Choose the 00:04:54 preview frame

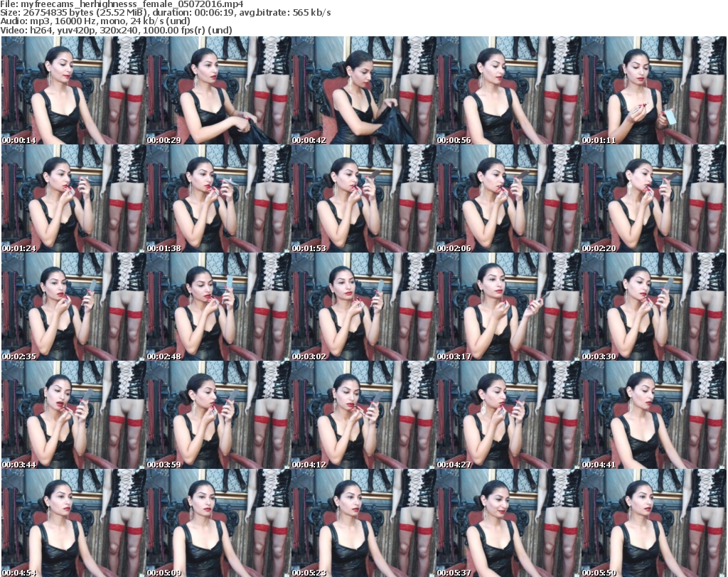[74, 523]
